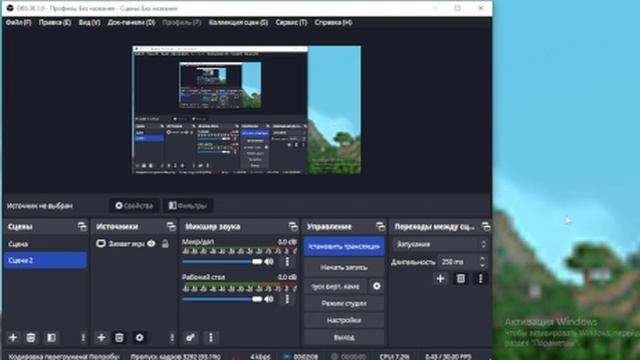Viewport: 640px width, 360px height.
Task: Toggle Режим студии button
Action: [344, 303]
